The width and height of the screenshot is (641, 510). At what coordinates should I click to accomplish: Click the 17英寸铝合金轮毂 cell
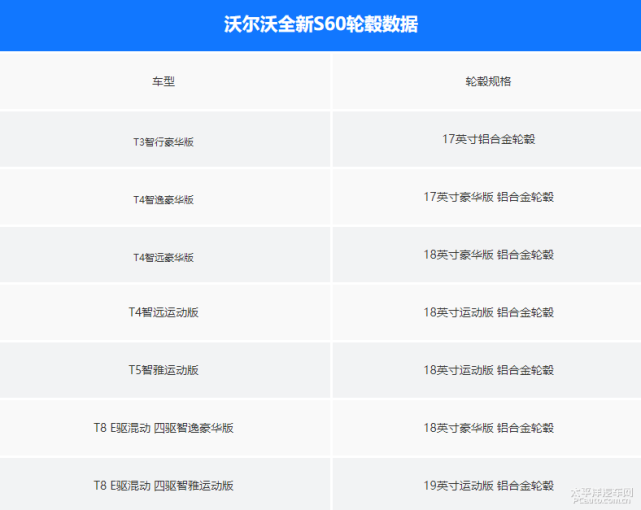(x=488, y=139)
